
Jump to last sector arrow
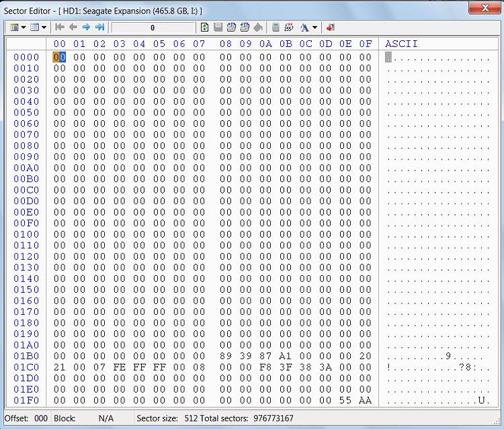click(x=99, y=28)
